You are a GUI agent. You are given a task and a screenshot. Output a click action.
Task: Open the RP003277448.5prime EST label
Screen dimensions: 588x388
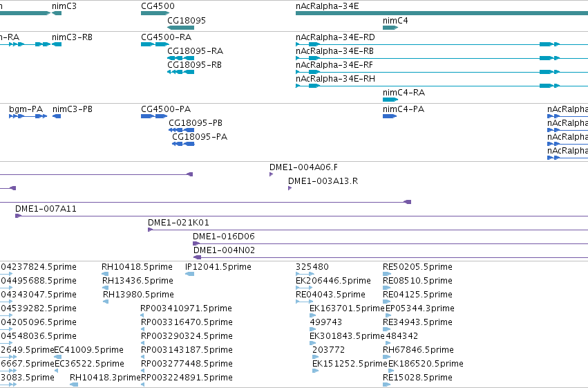tap(187, 364)
